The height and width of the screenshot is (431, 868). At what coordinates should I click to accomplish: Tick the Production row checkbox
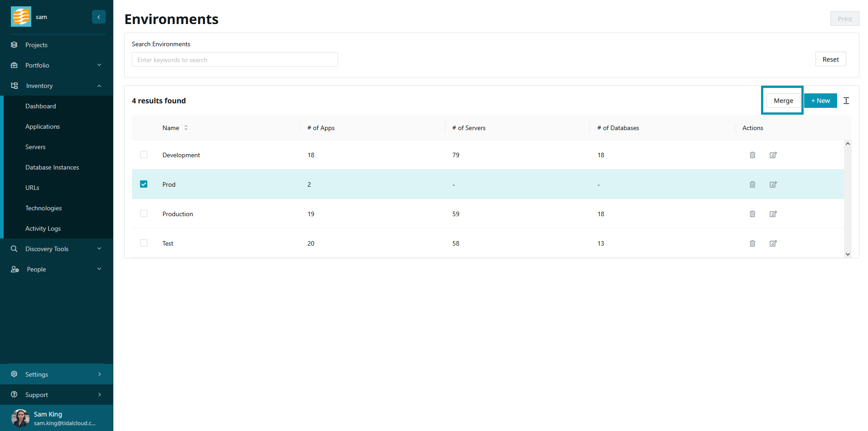pos(144,213)
